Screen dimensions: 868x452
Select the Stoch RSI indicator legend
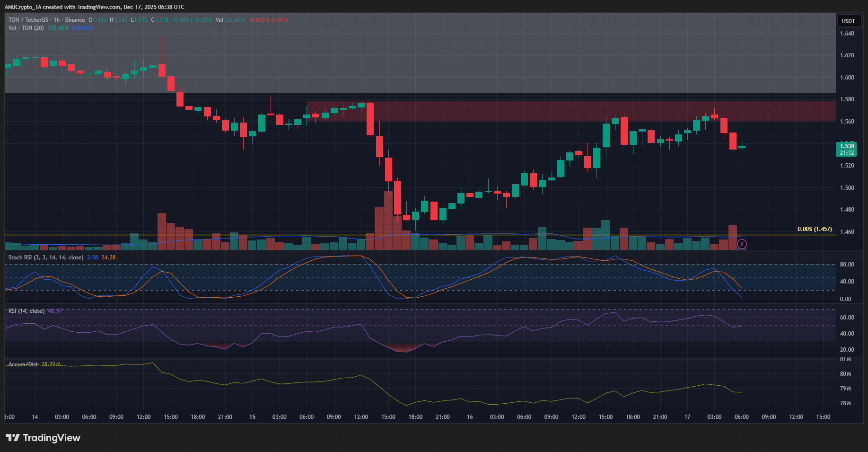coord(45,257)
